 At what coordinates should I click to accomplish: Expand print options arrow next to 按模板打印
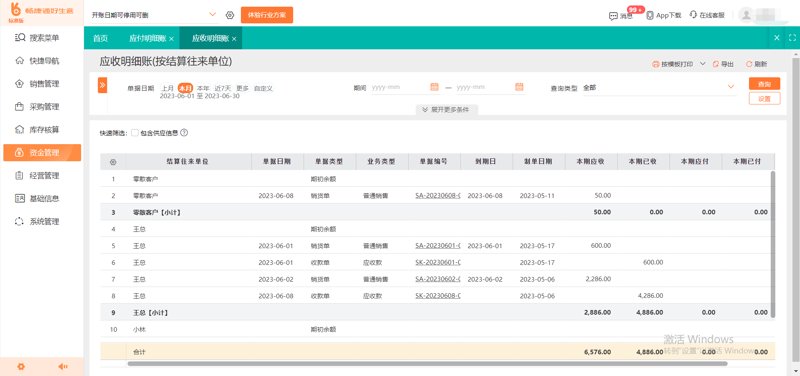click(703, 64)
